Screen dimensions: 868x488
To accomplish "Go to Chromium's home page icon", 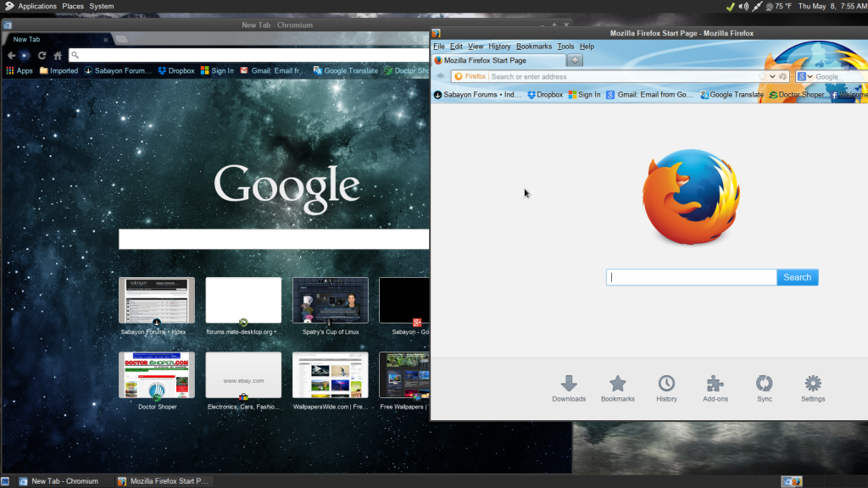I will coord(58,55).
